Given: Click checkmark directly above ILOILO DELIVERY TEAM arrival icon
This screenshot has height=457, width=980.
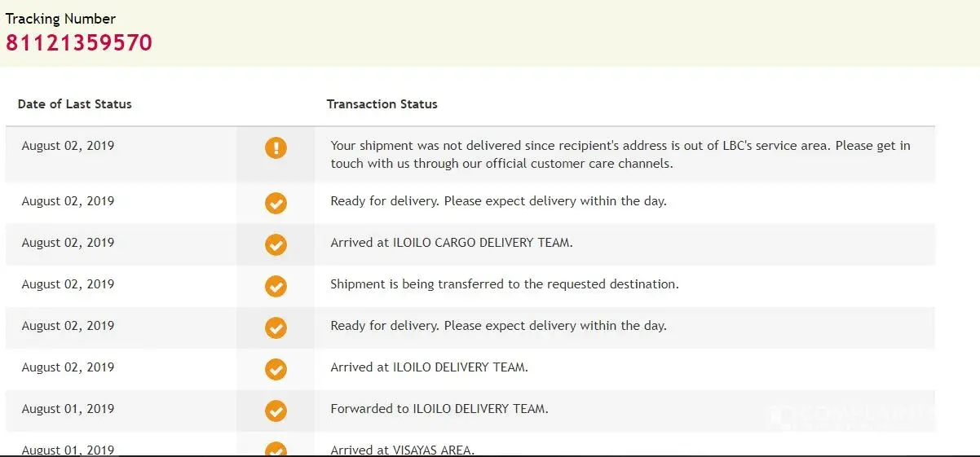Looking at the screenshot, I should 276,327.
